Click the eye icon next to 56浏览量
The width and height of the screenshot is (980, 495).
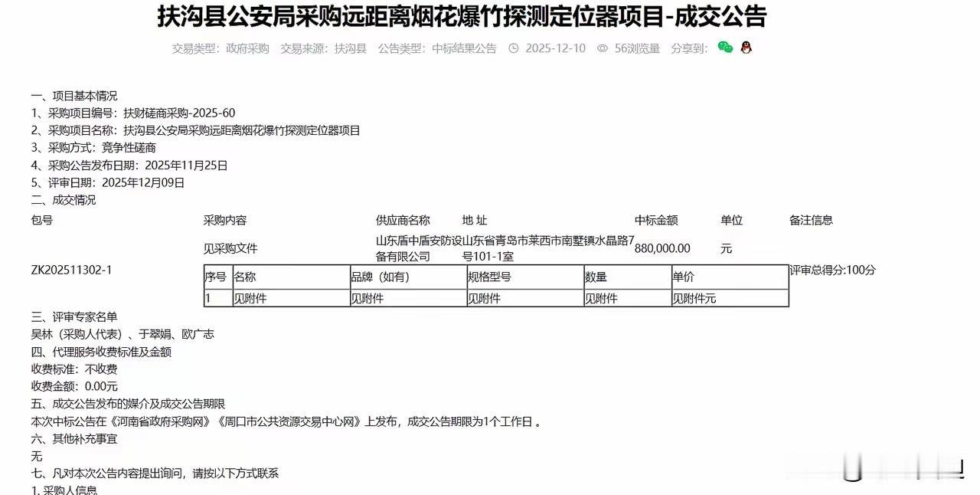[x=602, y=48]
